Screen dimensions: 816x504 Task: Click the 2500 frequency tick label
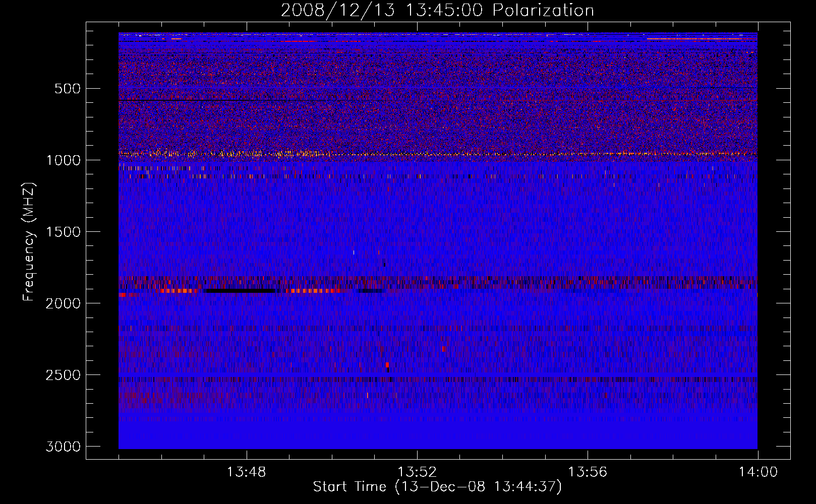pos(63,375)
